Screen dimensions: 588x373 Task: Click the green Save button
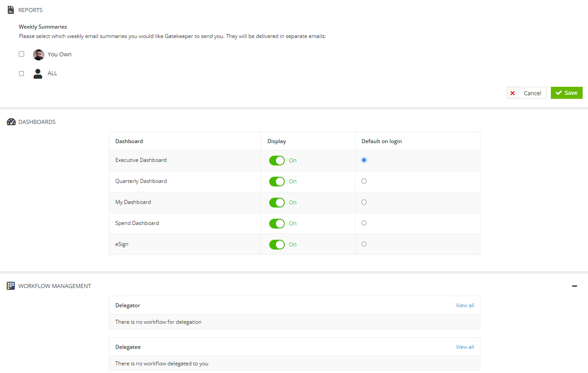567,93
